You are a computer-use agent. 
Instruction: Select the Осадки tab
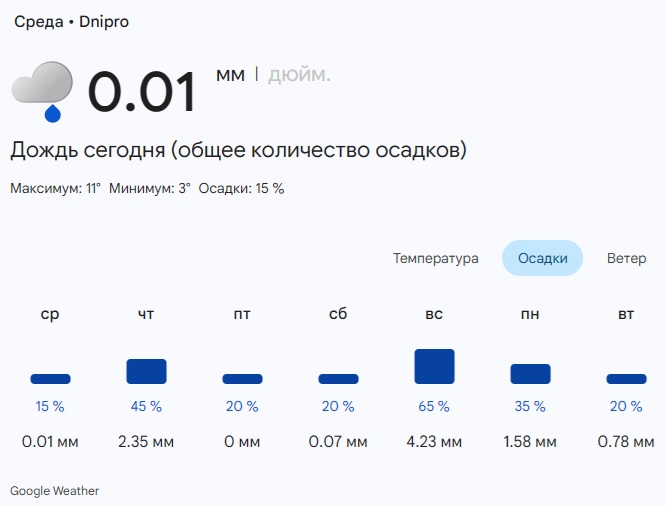pos(542,258)
